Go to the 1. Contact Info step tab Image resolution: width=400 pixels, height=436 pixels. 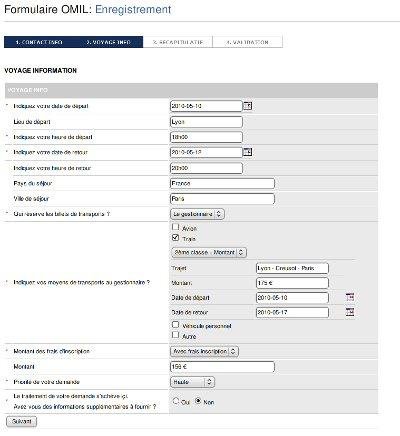point(39,42)
